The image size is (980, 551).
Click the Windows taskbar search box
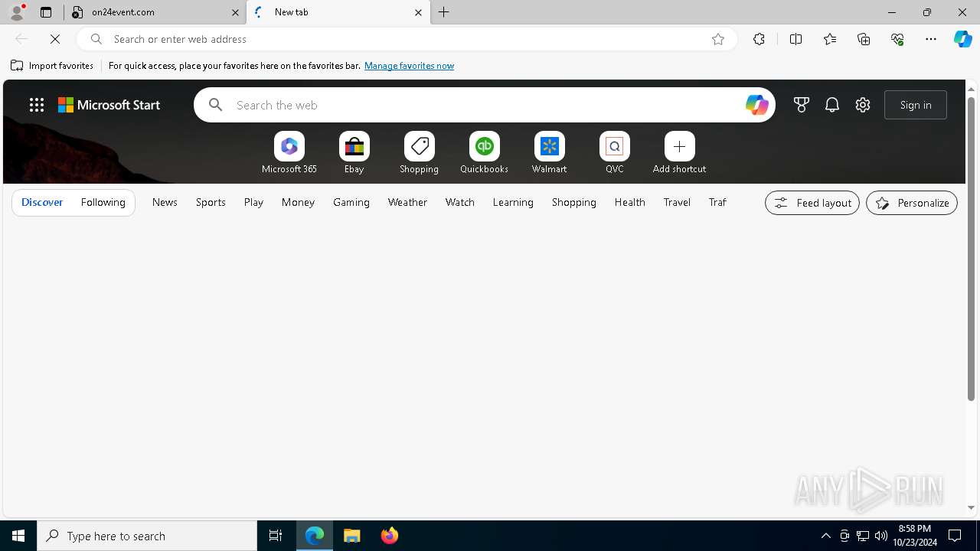147,536
